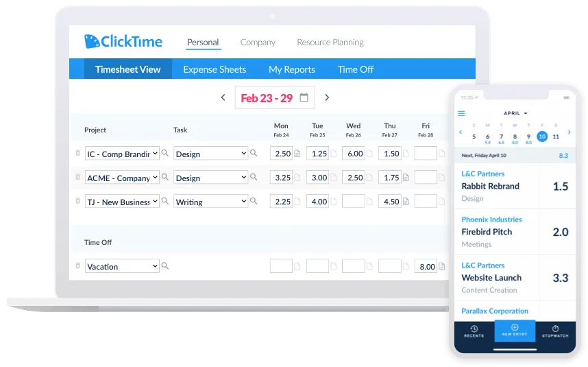This screenshot has width=588, height=367.
Task: Click the ClickTime logo
Action: (123, 41)
